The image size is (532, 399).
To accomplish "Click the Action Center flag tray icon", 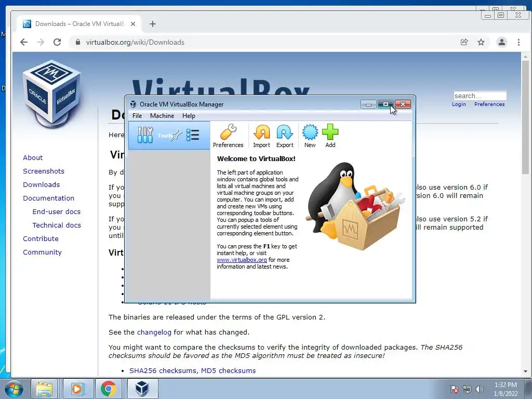I will [455, 389].
